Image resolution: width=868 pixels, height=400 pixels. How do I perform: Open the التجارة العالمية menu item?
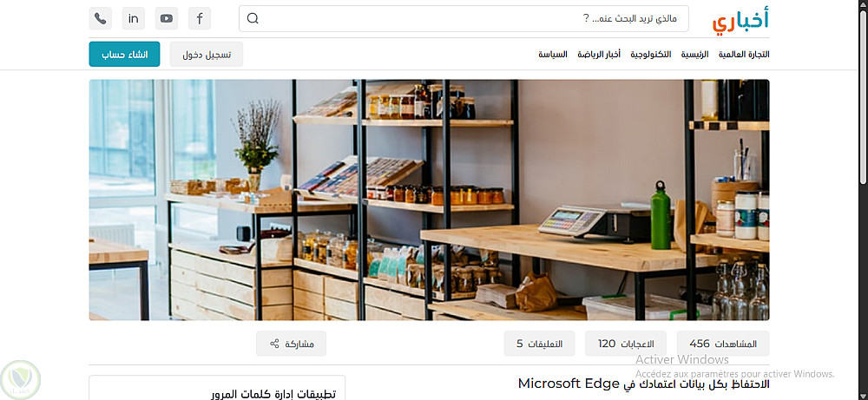click(x=744, y=54)
